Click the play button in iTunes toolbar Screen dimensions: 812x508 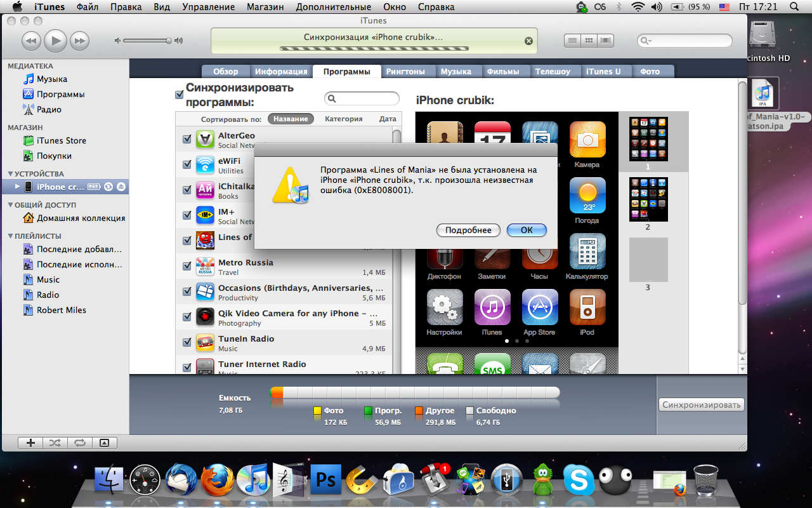(x=55, y=41)
